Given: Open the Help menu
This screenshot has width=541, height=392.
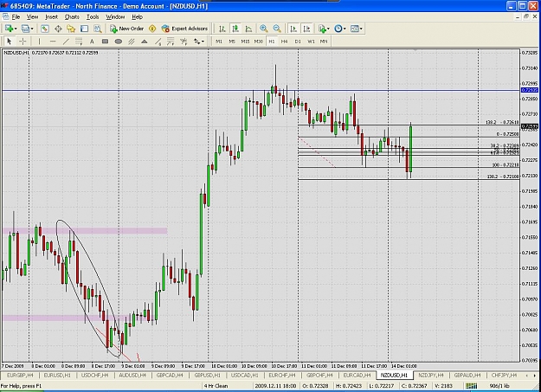Looking at the screenshot, I should click(137, 16).
